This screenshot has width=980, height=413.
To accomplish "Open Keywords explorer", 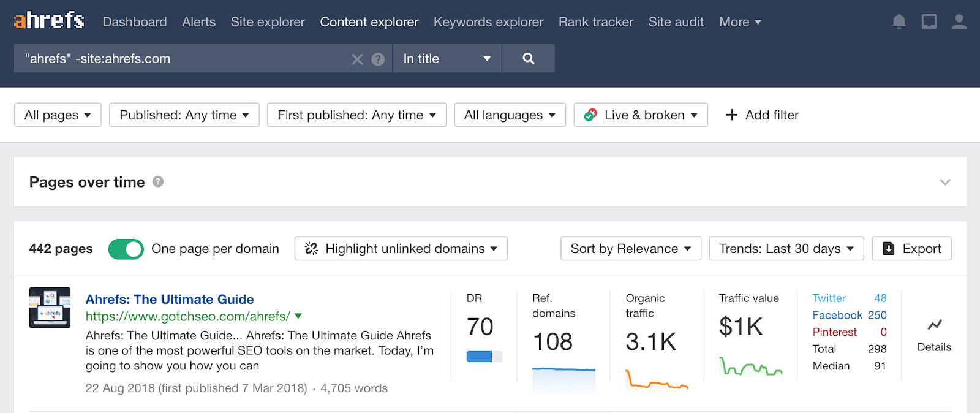I will tap(489, 22).
